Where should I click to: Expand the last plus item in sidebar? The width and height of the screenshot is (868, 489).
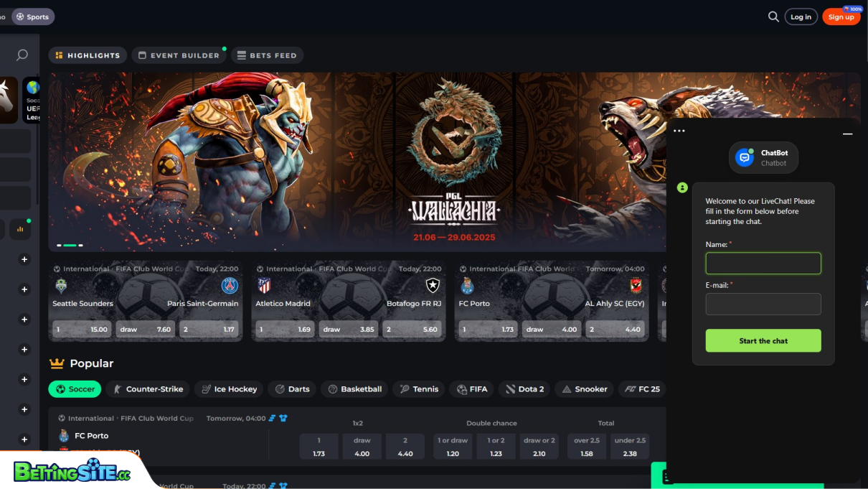click(x=24, y=439)
